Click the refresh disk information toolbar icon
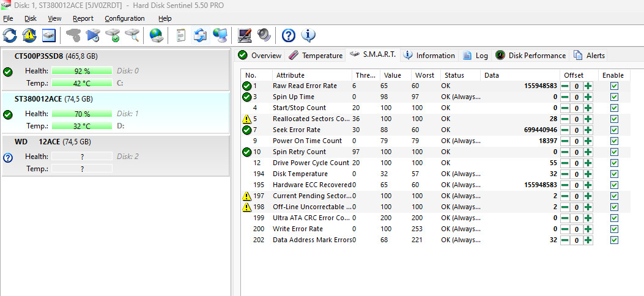The width and height of the screenshot is (644, 296). coord(10,35)
